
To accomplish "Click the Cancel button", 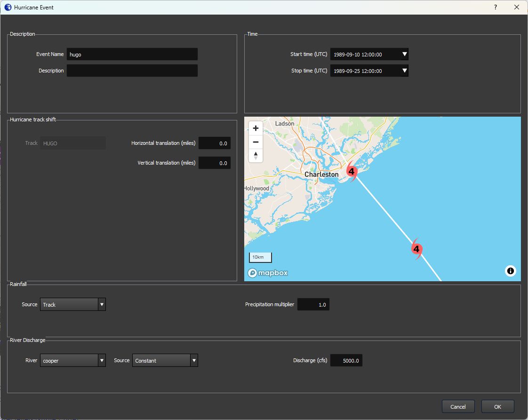I will pyautogui.click(x=458, y=406).
